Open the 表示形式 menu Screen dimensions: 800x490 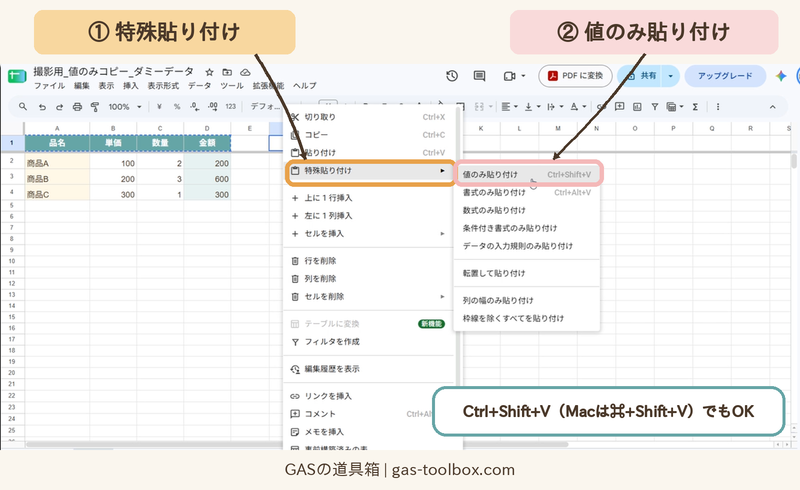163,86
